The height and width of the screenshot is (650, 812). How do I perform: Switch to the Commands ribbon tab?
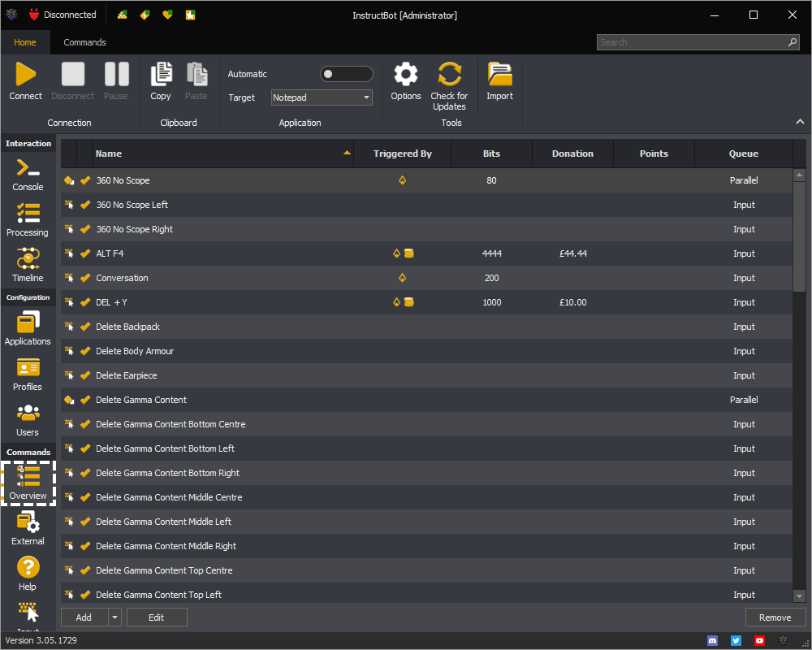[85, 42]
